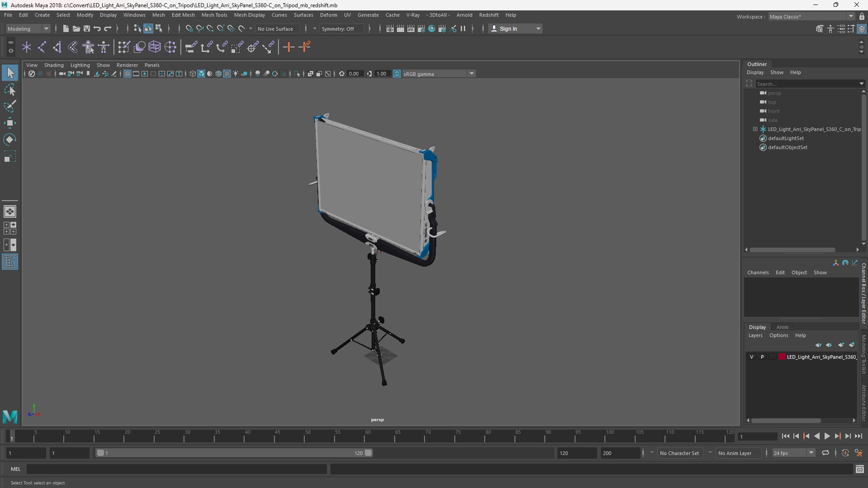This screenshot has width=868, height=488.
Task: Open the Layers menu in Layer Editor
Action: 755,335
